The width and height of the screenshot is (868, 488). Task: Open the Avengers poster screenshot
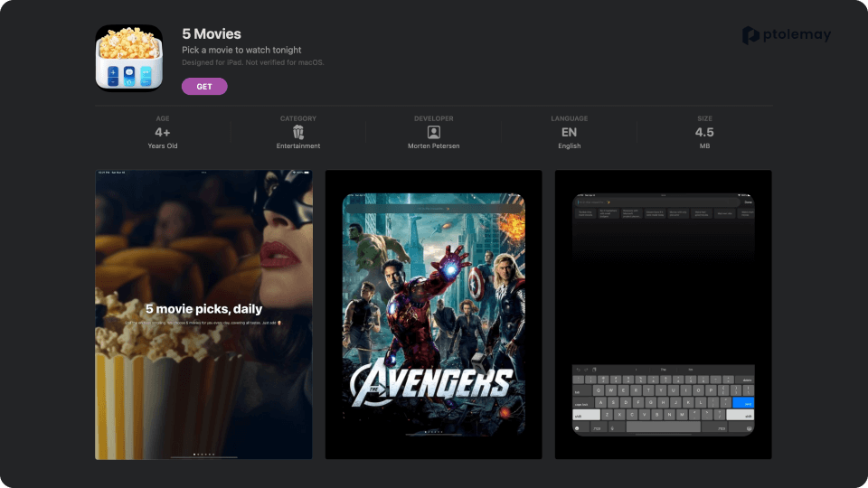click(433, 314)
